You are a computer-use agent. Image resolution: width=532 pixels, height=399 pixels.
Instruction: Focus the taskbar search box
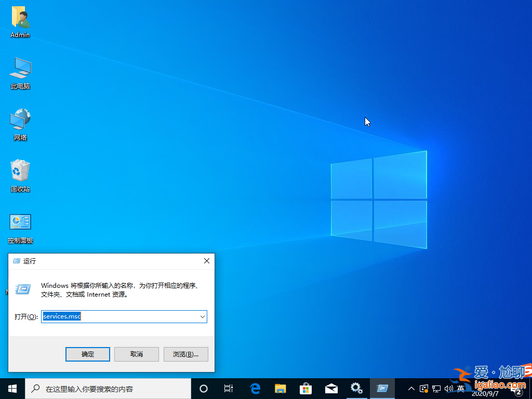(104, 388)
